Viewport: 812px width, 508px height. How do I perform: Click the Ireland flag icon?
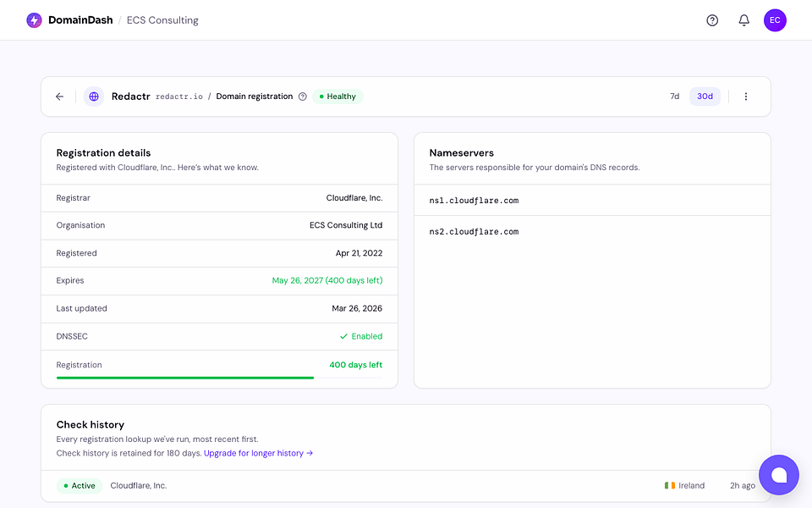coord(670,485)
